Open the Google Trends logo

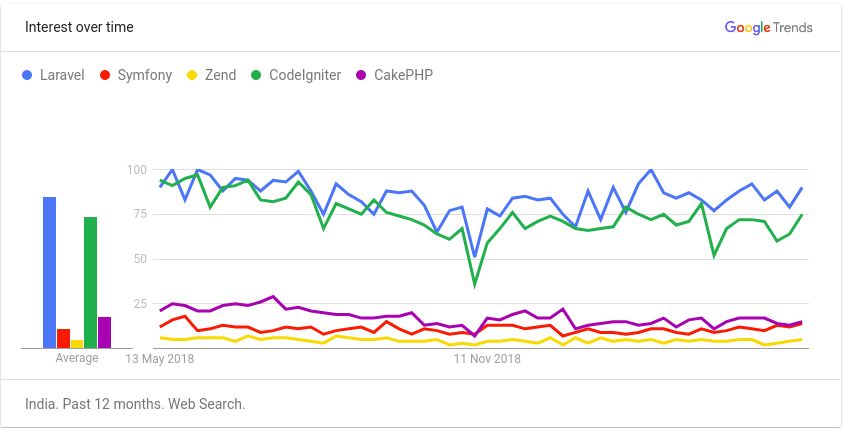[768, 28]
